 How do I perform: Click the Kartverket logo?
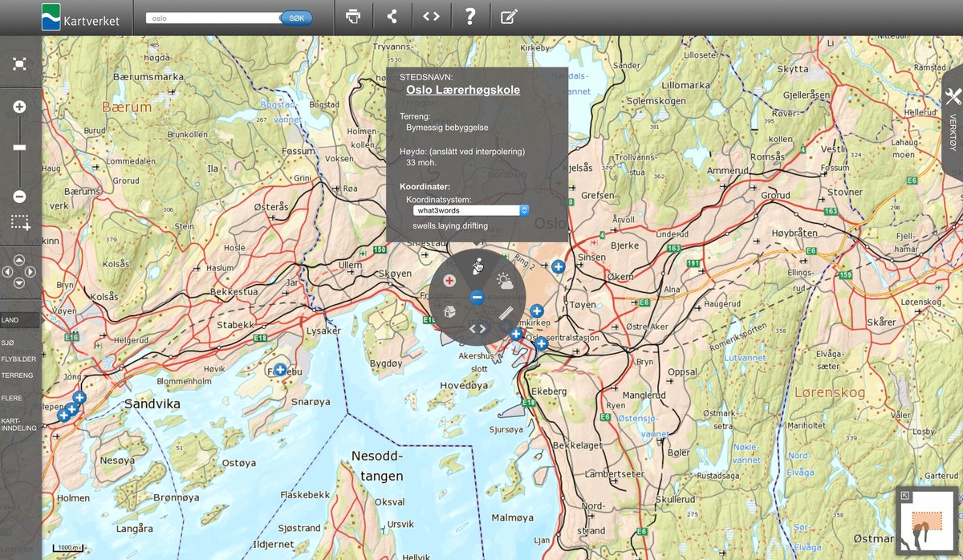80,17
